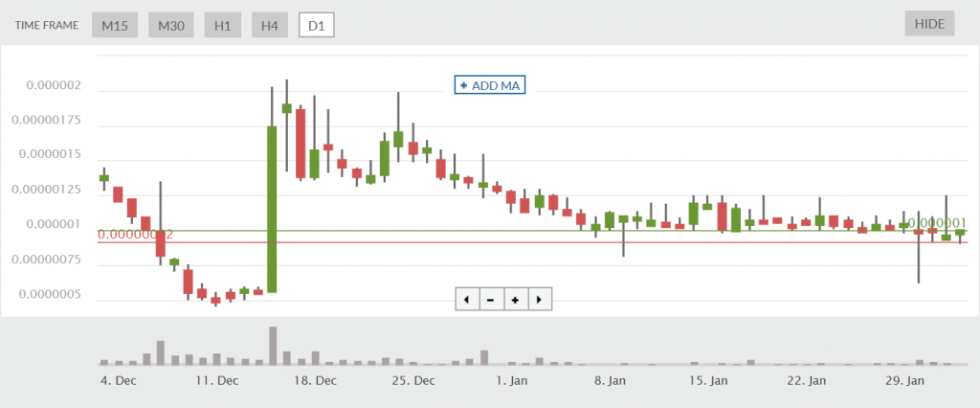Image resolution: width=980 pixels, height=408 pixels.
Task: Click the 18. Dec date label
Action: click(x=315, y=380)
